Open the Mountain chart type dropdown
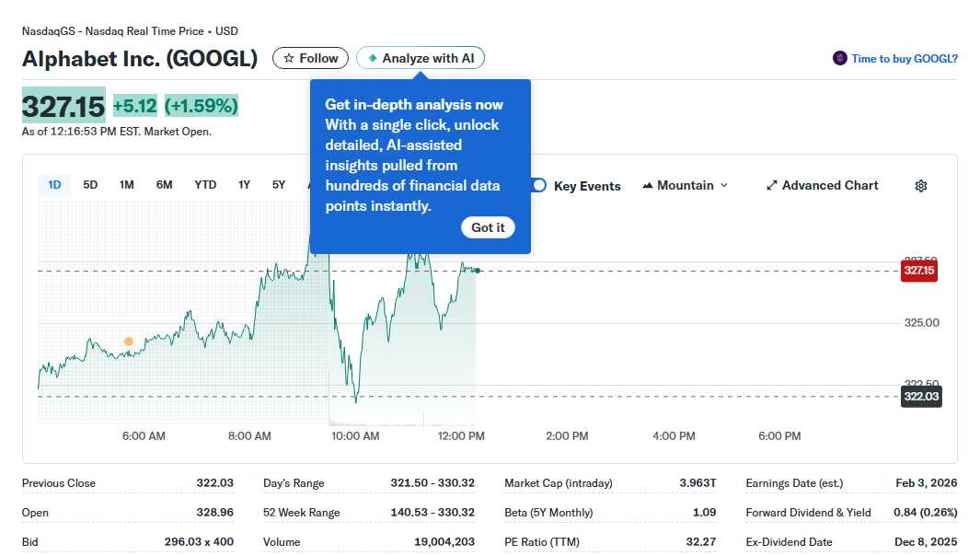 pos(684,185)
